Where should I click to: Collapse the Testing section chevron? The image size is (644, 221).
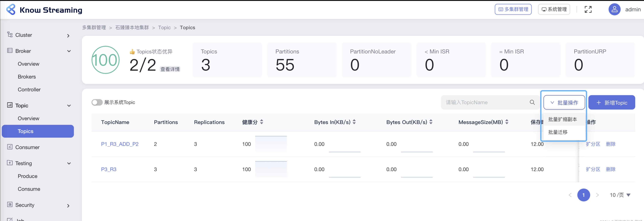[69, 163]
